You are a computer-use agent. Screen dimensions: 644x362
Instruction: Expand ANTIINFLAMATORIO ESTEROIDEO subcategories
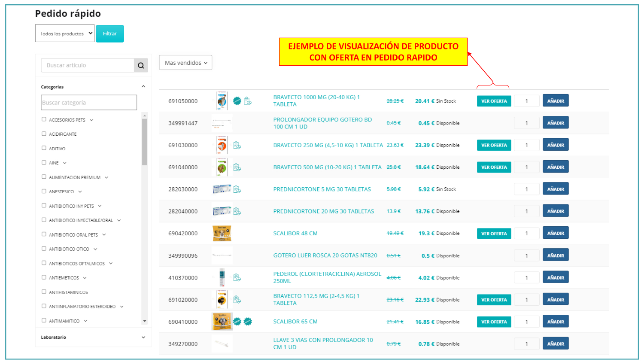(122, 307)
